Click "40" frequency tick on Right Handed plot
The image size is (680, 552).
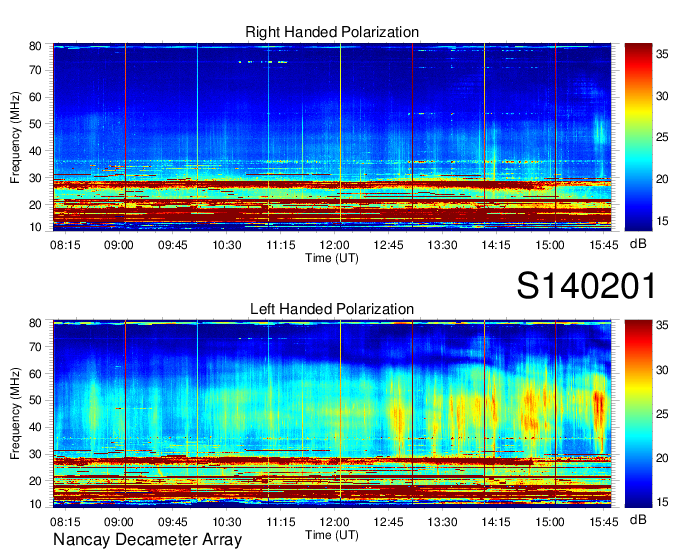point(36,151)
